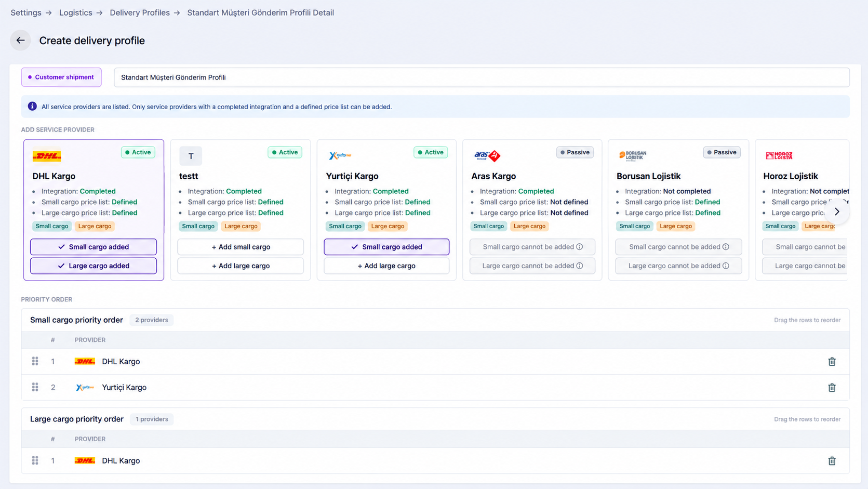Image resolution: width=868 pixels, height=489 pixels.
Task: Go back using the arrow button
Action: [x=20, y=40]
